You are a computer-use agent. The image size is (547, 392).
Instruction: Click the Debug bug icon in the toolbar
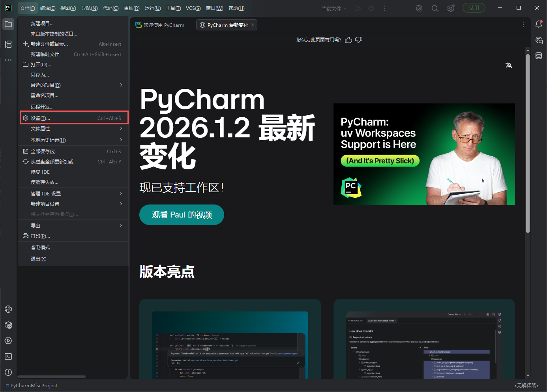point(371,8)
